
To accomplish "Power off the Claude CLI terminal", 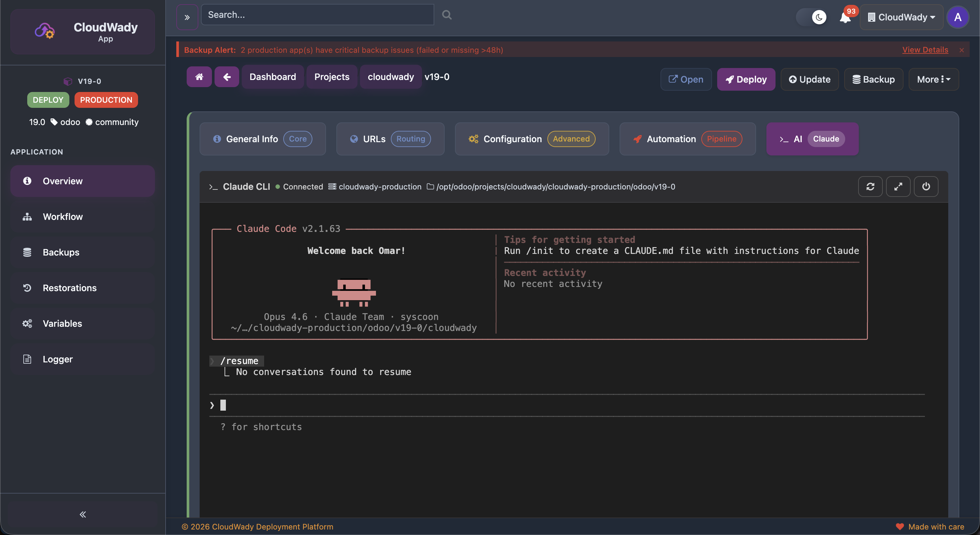I will [926, 186].
